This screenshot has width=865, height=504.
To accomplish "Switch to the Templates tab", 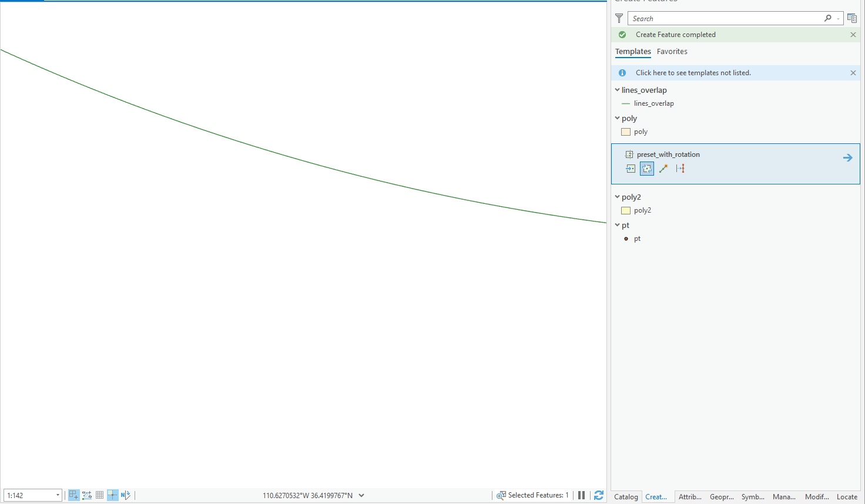I will pos(633,52).
